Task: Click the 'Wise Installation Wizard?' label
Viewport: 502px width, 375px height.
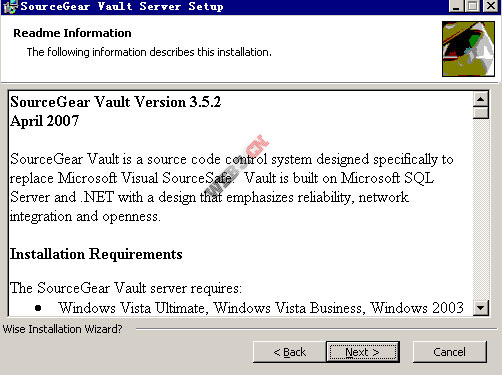Action: coord(62,329)
